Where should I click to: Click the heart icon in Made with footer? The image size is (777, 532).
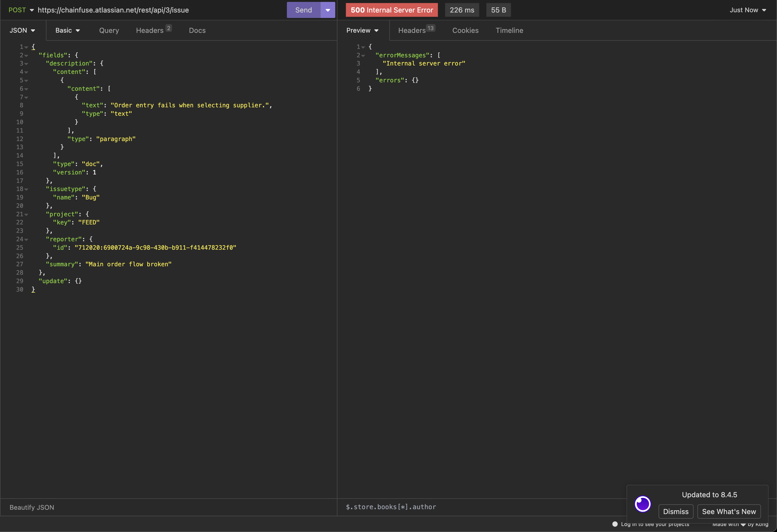[743, 524]
